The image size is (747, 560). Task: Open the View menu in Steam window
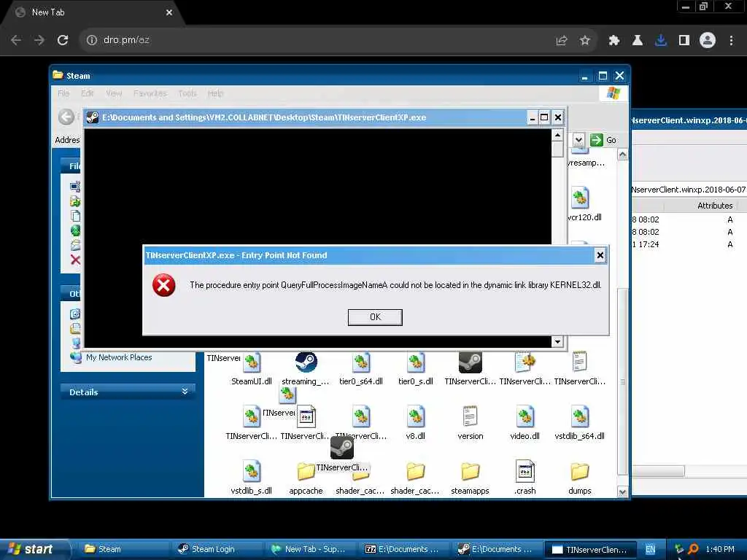tap(114, 93)
